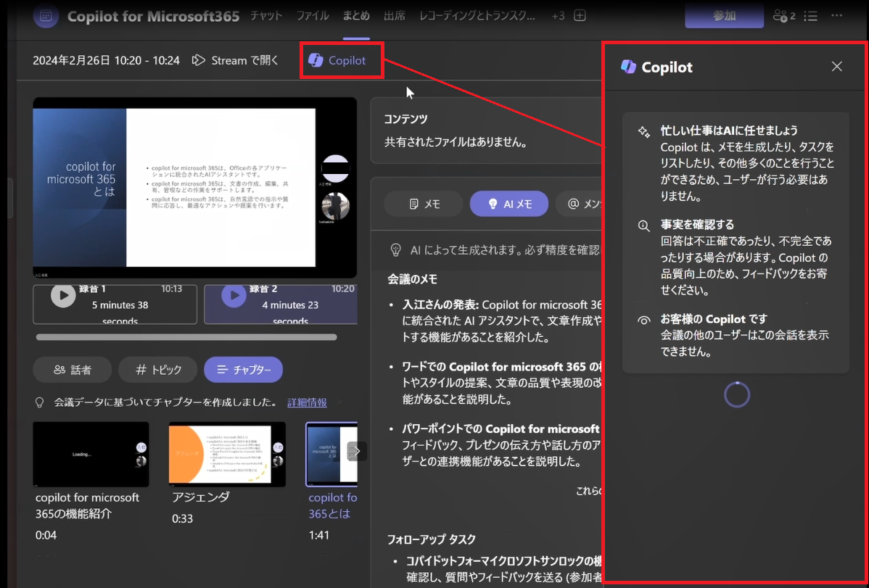Toggle the チャプター view pill
Screen dimensions: 869x588
coord(243,369)
